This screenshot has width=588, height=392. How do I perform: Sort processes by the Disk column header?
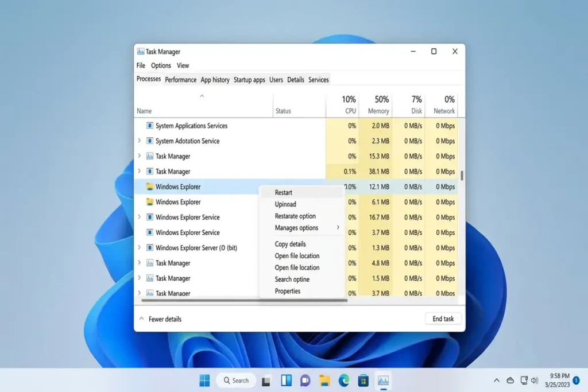pos(408,104)
